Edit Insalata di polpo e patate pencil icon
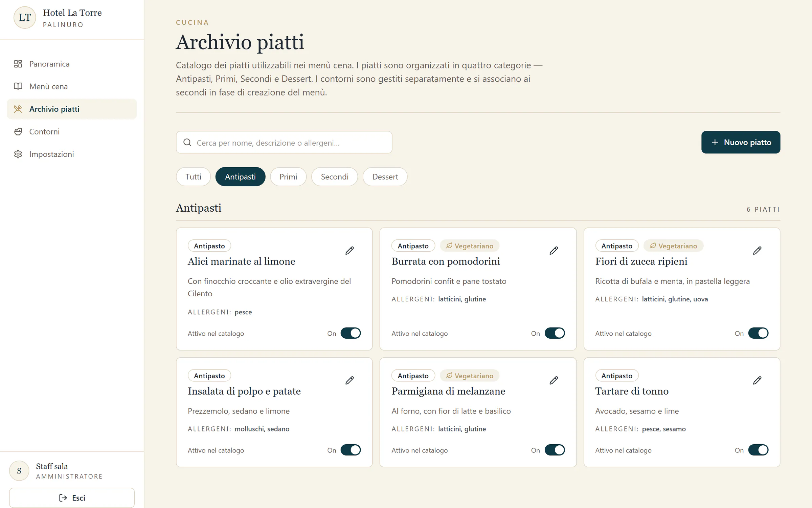The image size is (812, 508). pyautogui.click(x=349, y=380)
